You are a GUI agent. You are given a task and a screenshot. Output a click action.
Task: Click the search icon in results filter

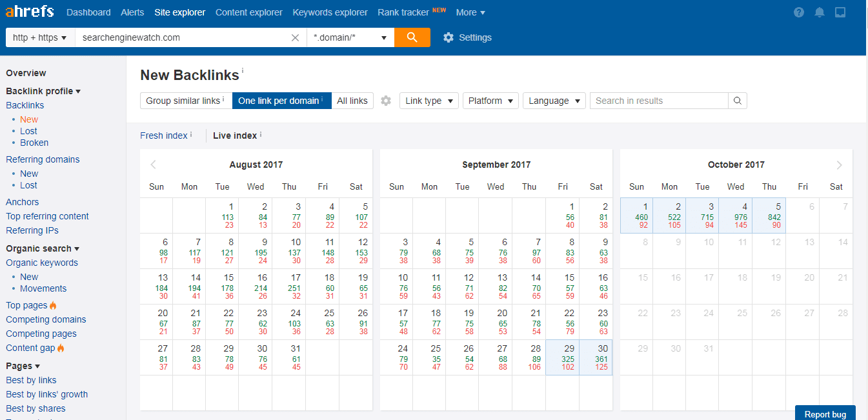pos(737,101)
